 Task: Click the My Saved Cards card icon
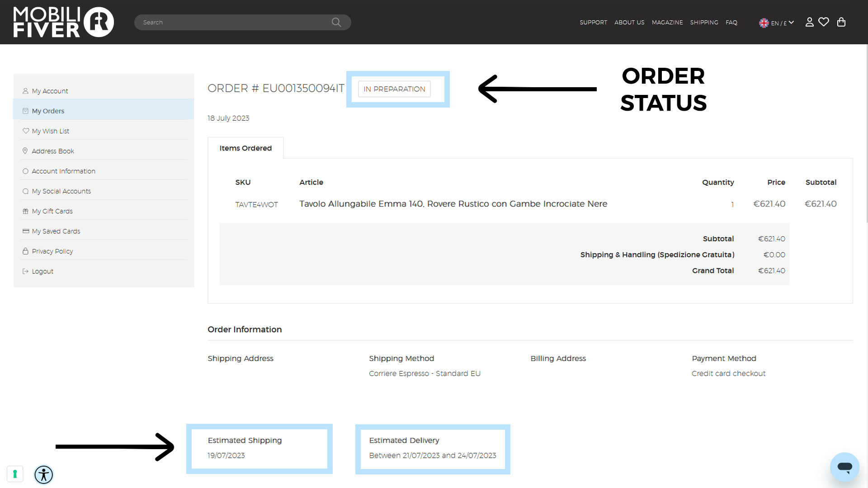tap(25, 231)
